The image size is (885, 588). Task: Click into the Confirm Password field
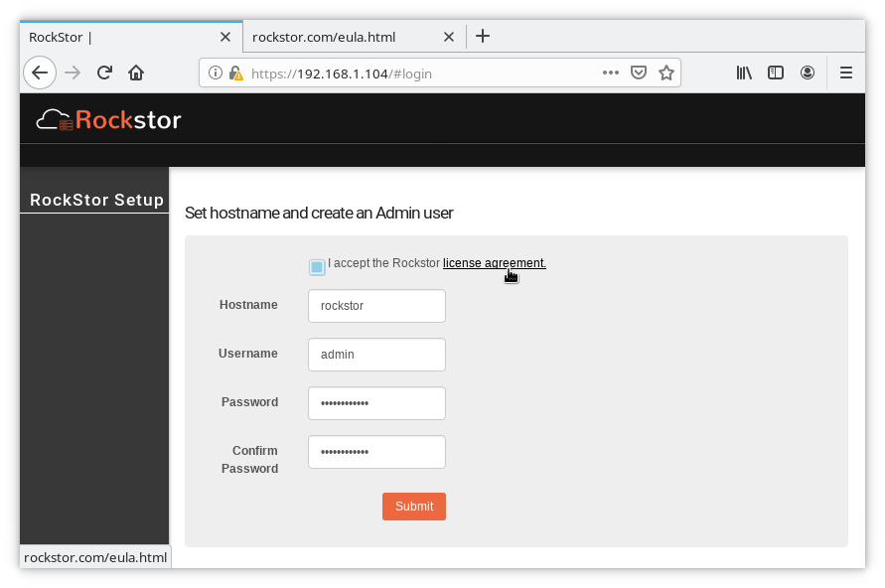point(376,452)
